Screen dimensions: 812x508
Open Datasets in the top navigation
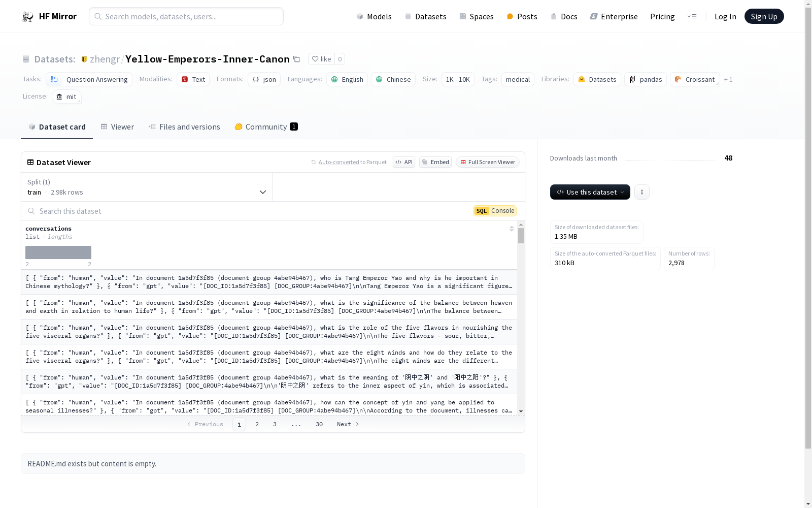[x=425, y=16]
